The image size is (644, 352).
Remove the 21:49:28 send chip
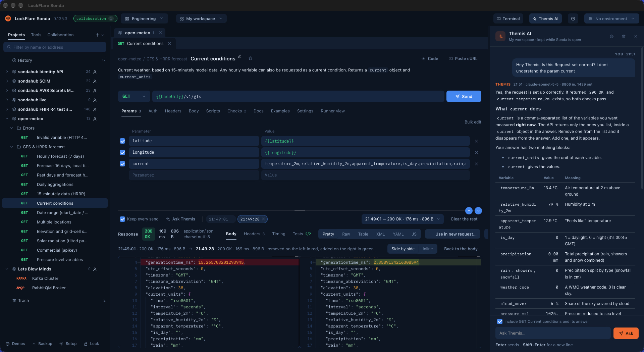(264, 219)
